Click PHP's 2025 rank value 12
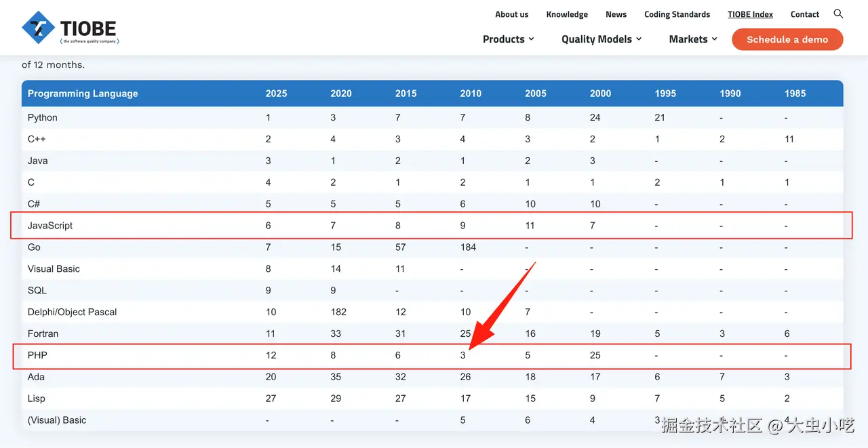868x448 pixels. (271, 355)
